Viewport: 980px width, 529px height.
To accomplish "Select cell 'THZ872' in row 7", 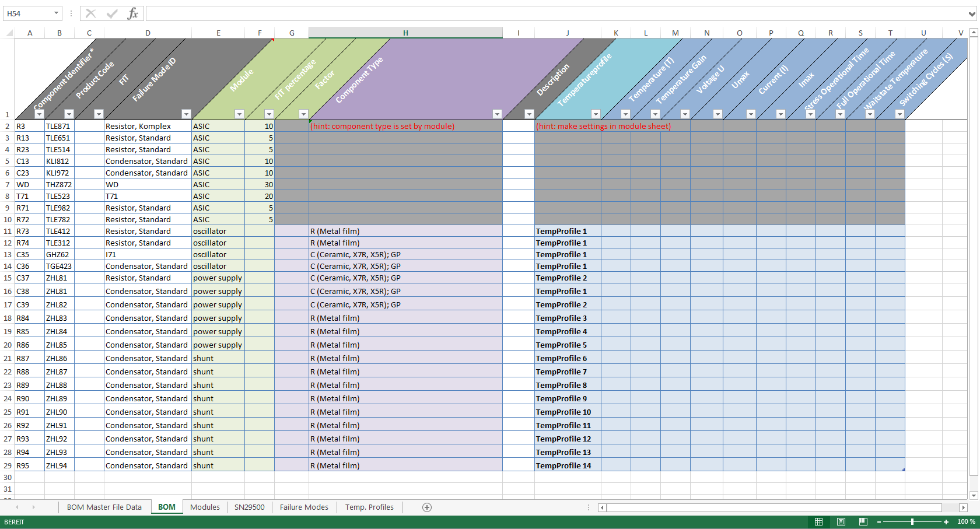I will tap(60, 184).
